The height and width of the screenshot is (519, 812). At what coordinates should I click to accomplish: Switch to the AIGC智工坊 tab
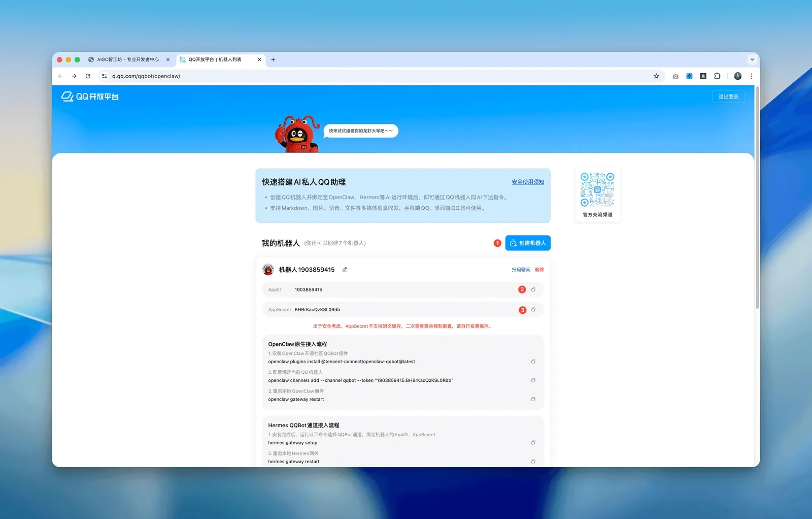[x=128, y=59]
